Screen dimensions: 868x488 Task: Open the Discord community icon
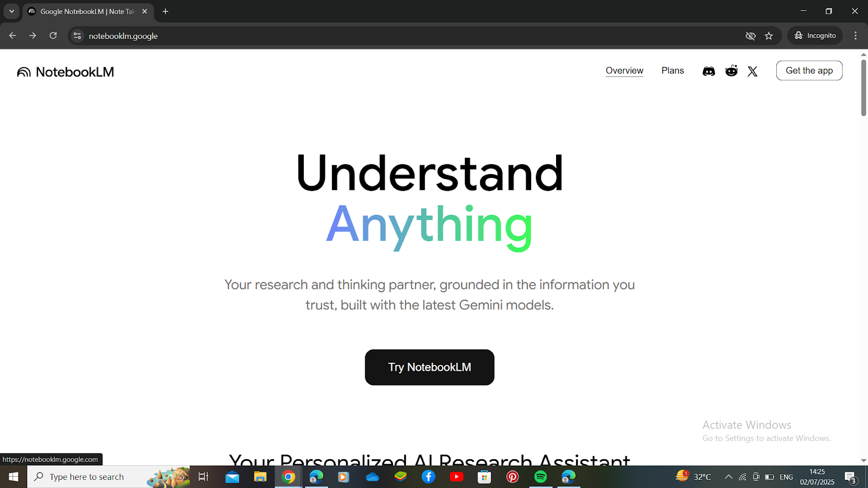click(709, 70)
